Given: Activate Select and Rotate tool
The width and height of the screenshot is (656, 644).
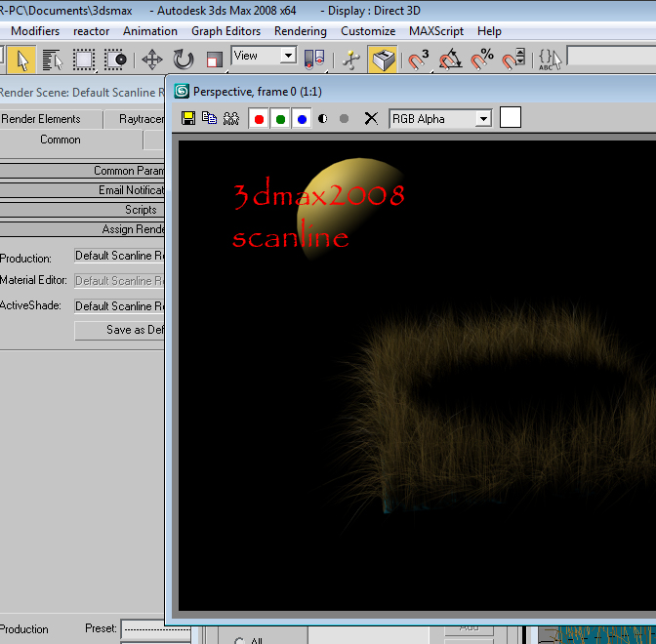Looking at the screenshot, I should (x=183, y=60).
